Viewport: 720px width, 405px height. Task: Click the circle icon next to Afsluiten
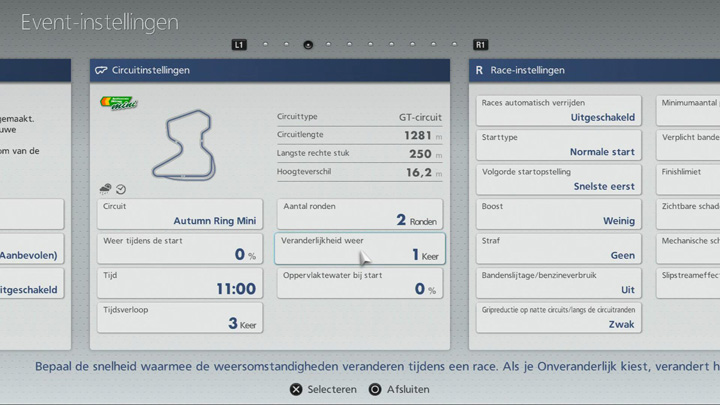coord(375,389)
